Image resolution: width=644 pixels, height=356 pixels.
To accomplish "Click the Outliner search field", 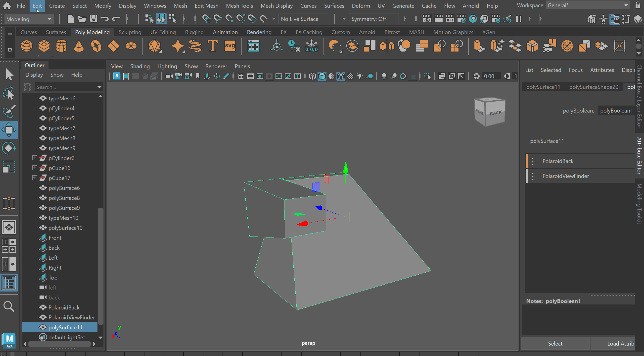I will [66, 87].
